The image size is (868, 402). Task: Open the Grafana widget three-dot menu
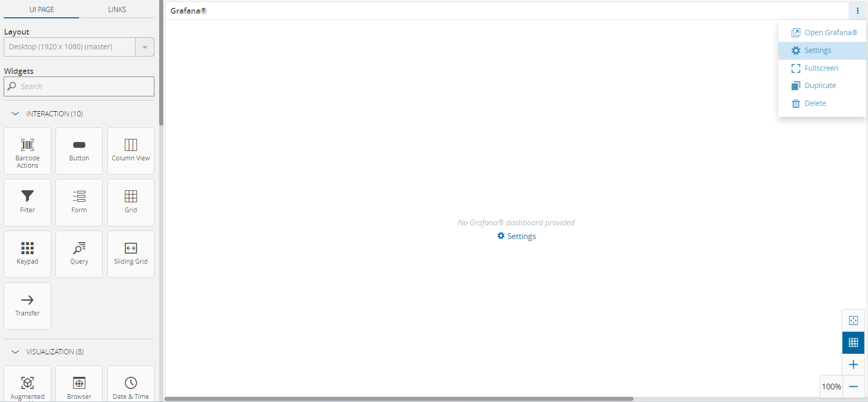pos(858,10)
